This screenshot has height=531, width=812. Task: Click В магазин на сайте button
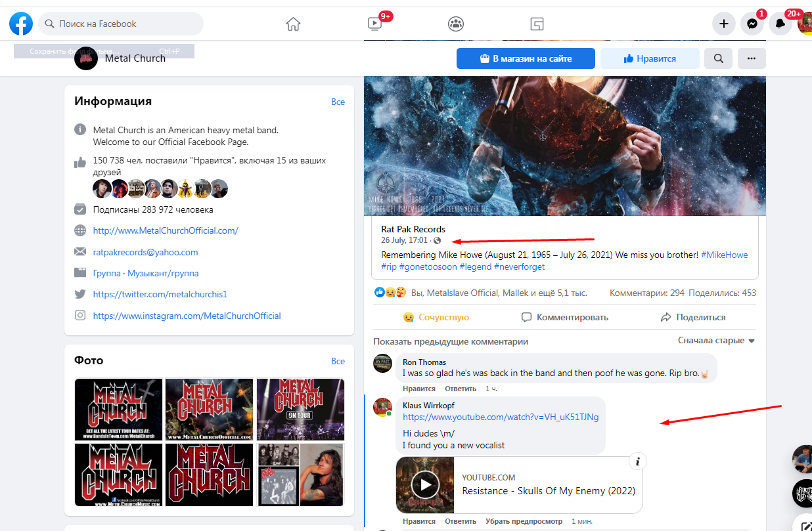[526, 58]
